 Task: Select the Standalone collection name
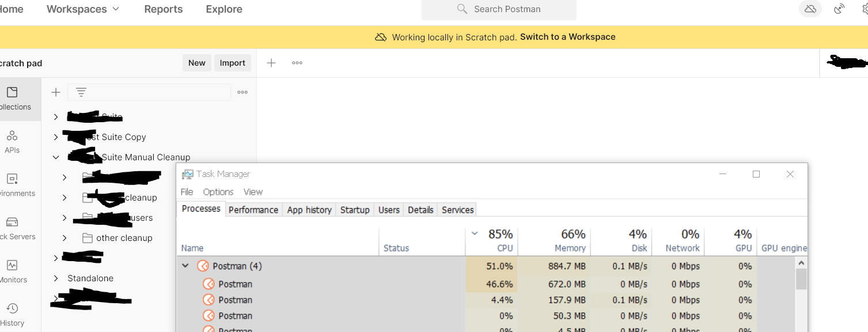(x=90, y=278)
